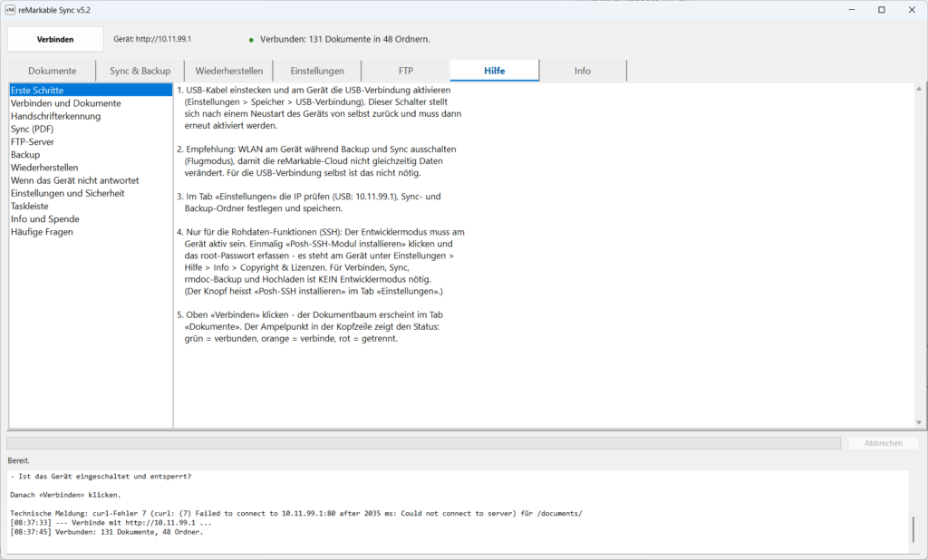
Task: Select the FTP-Server help topic
Action: [x=91, y=141]
